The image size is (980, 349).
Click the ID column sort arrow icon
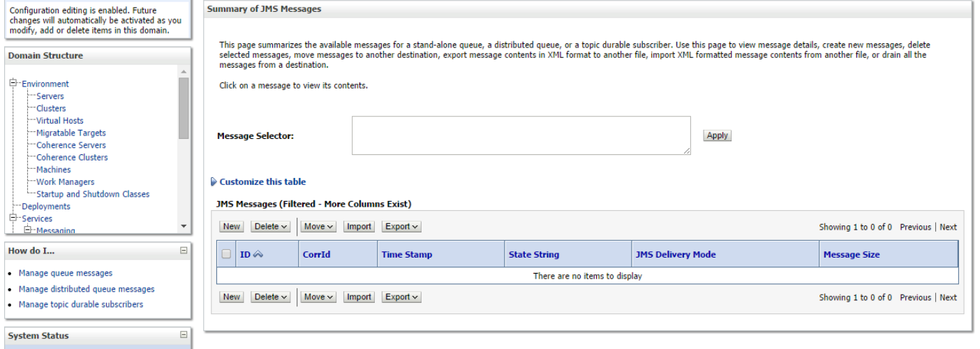point(258,255)
